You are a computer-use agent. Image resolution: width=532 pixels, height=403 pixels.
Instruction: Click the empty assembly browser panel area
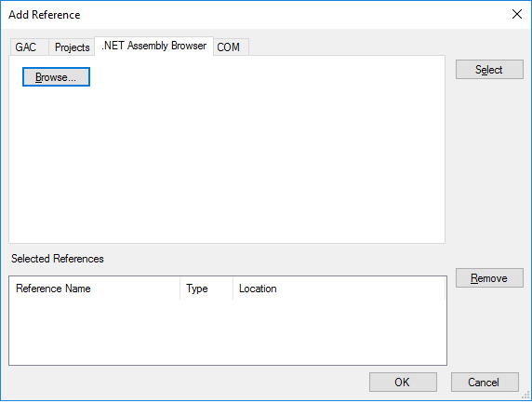coord(227,163)
